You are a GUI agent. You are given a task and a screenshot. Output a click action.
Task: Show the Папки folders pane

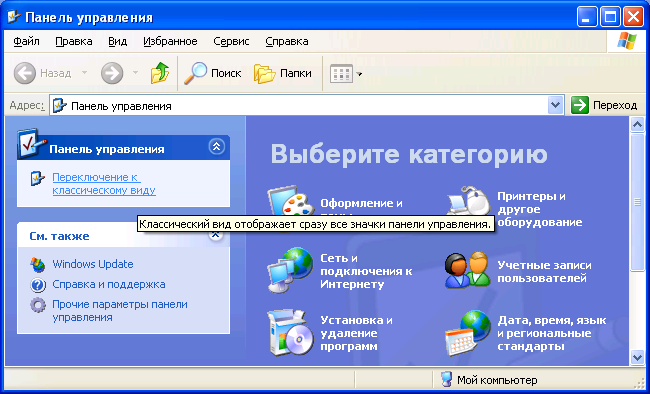pyautogui.click(x=283, y=73)
